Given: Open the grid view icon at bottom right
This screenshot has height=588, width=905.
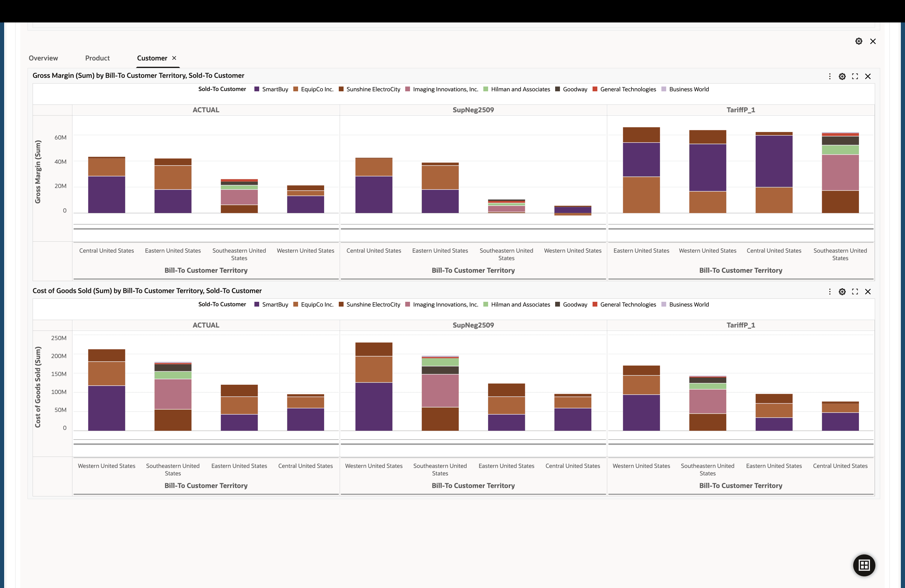Looking at the screenshot, I should coord(864,565).
